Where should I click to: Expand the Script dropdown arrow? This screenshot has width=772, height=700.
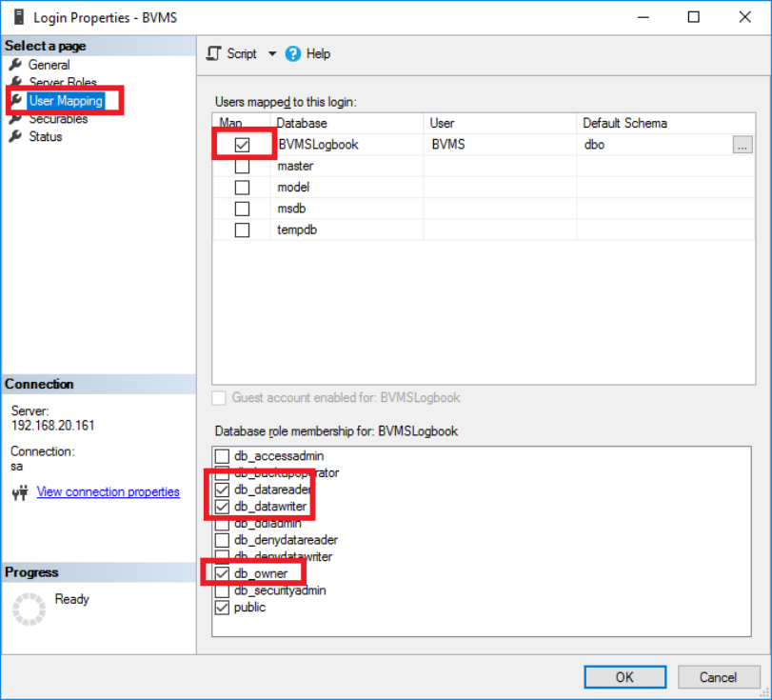tap(271, 54)
